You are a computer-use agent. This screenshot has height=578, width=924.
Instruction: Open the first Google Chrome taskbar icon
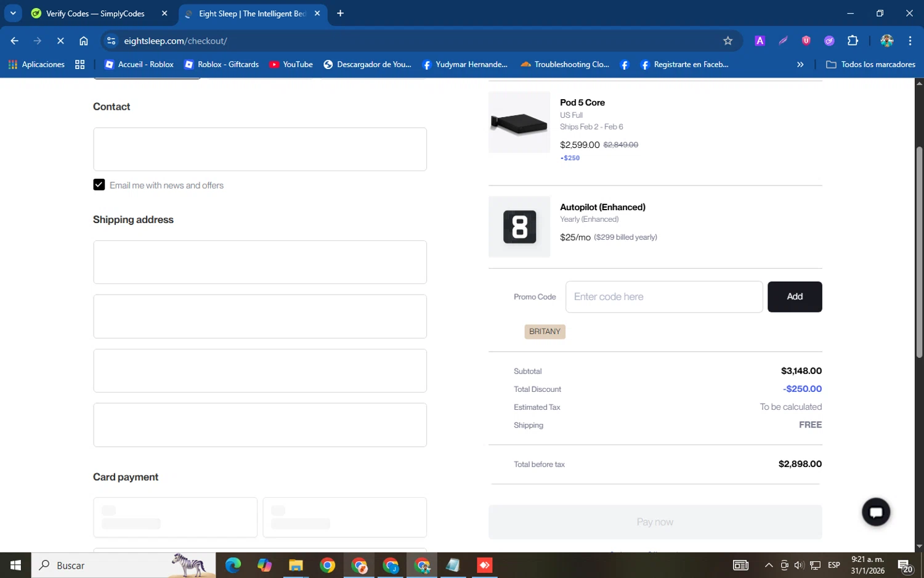click(x=328, y=565)
